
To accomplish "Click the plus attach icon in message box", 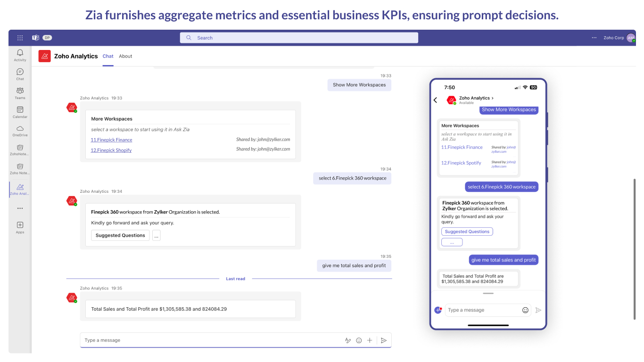I will tap(370, 340).
